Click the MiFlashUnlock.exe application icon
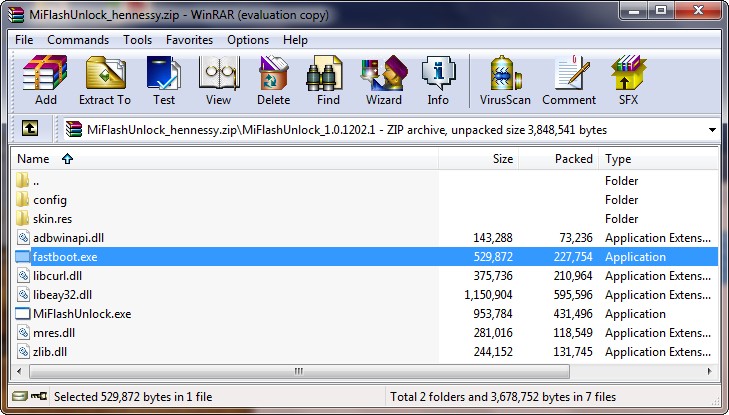 (x=22, y=314)
